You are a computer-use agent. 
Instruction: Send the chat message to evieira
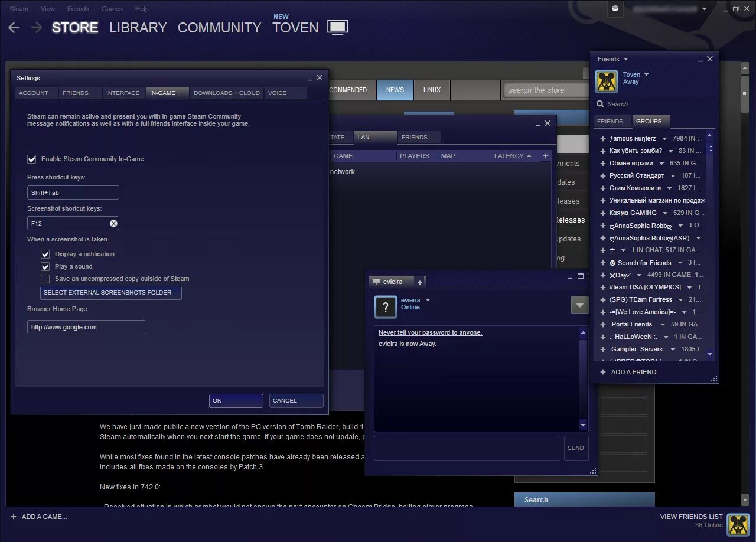coord(576,448)
